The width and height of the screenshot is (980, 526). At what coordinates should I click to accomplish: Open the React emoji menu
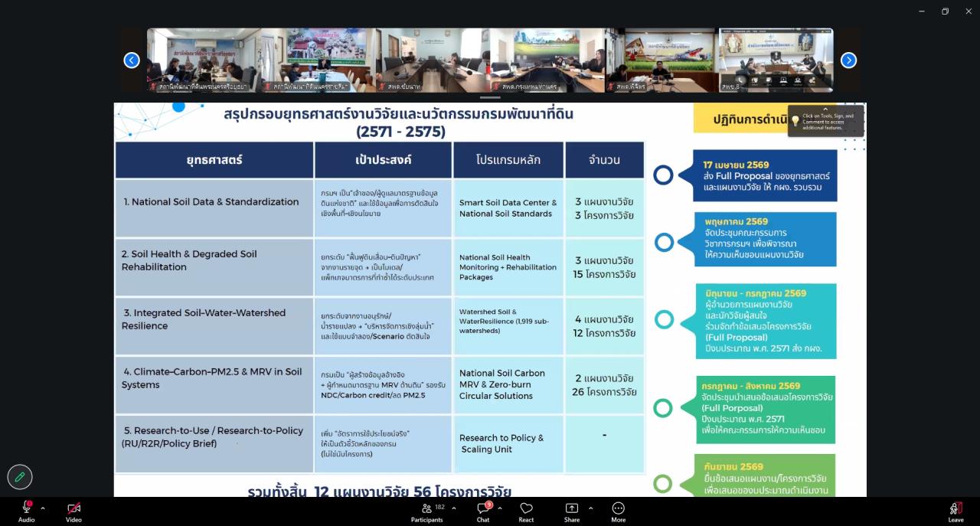click(526, 509)
